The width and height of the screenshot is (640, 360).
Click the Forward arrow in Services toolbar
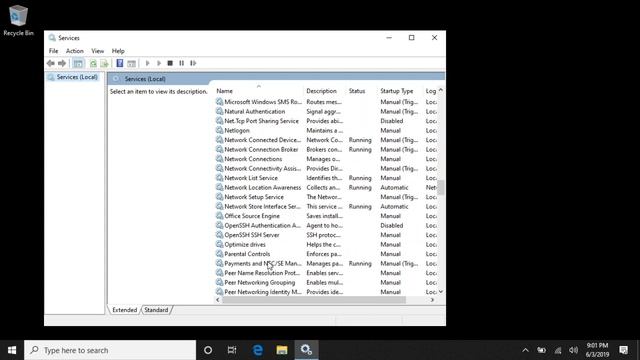(x=62, y=63)
